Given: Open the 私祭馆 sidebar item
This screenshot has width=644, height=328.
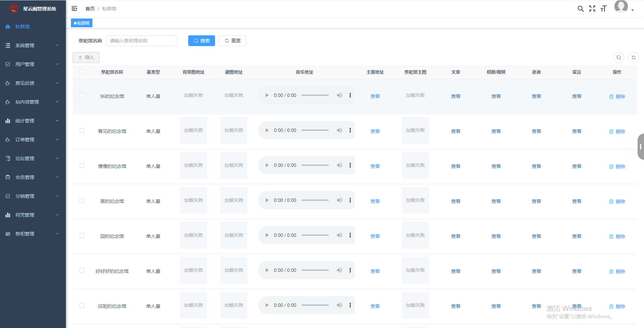Looking at the screenshot, I should [x=33, y=27].
